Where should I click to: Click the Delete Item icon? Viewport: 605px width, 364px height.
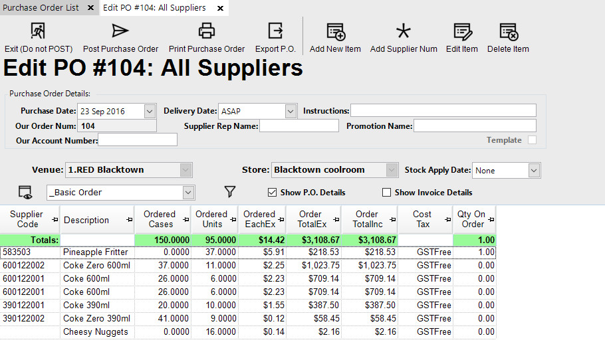pos(508,31)
